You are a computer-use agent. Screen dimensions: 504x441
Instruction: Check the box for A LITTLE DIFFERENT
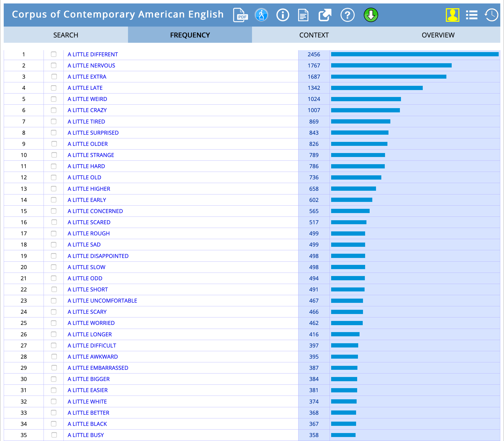(x=54, y=54)
